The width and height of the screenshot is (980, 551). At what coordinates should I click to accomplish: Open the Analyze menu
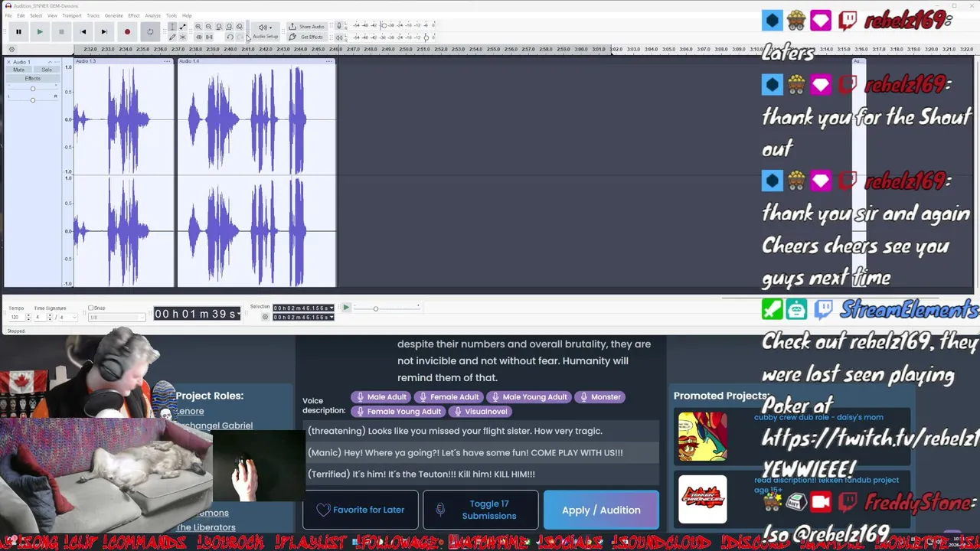(153, 15)
